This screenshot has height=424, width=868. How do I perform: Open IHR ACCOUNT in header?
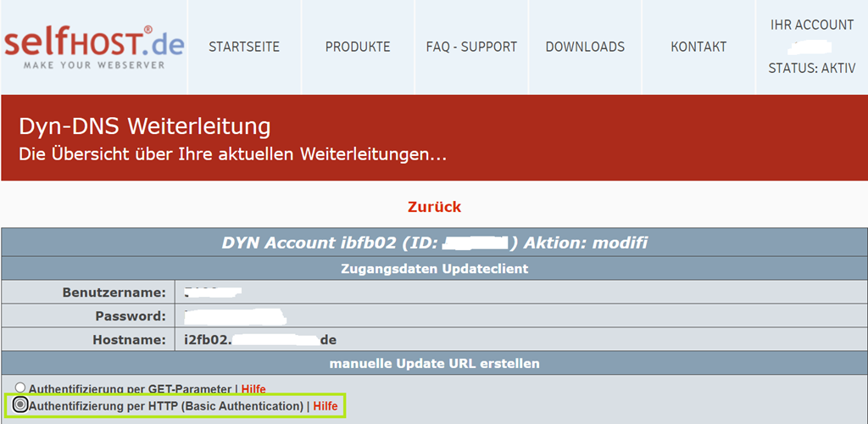click(x=811, y=25)
